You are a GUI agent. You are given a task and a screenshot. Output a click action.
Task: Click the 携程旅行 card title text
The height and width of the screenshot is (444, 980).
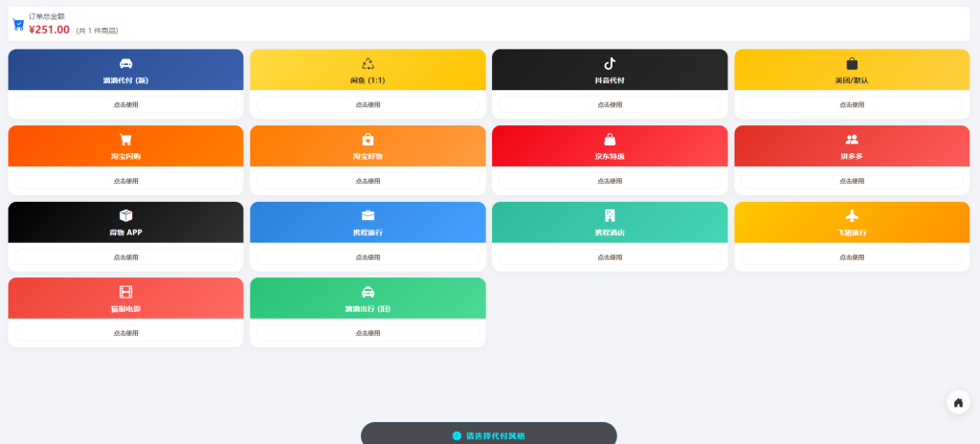pos(368,233)
